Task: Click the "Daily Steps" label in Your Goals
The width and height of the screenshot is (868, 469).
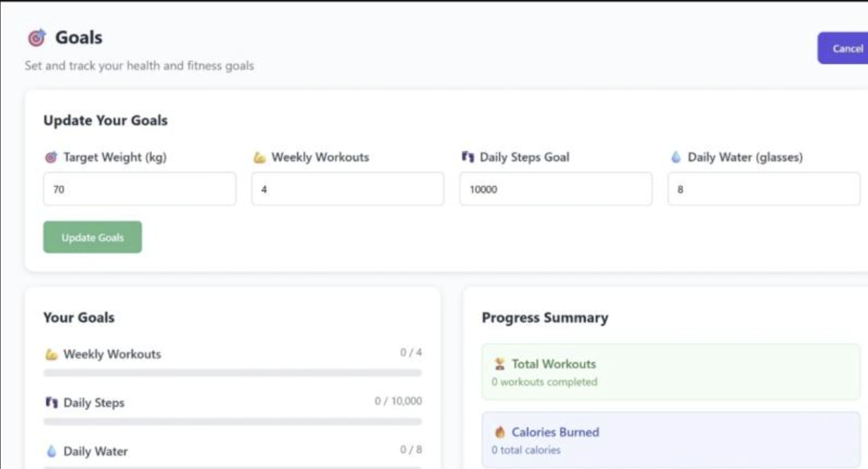Action: (x=94, y=403)
